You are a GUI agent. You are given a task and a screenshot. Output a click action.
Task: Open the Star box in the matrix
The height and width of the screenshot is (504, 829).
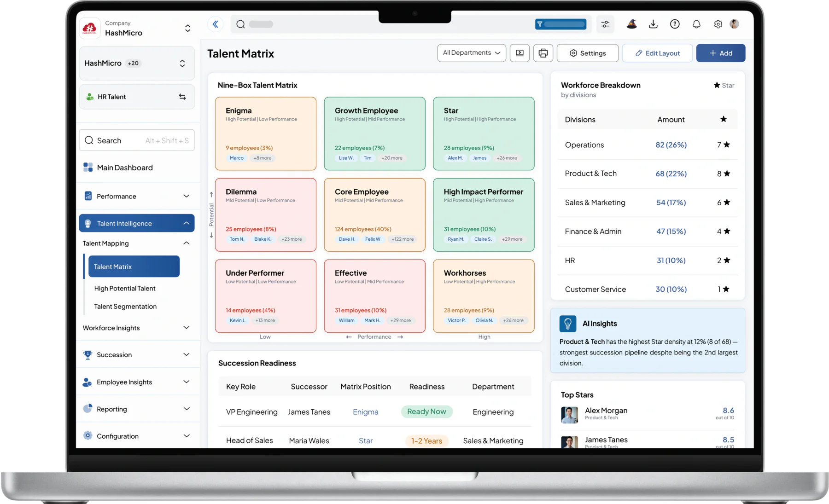click(484, 133)
